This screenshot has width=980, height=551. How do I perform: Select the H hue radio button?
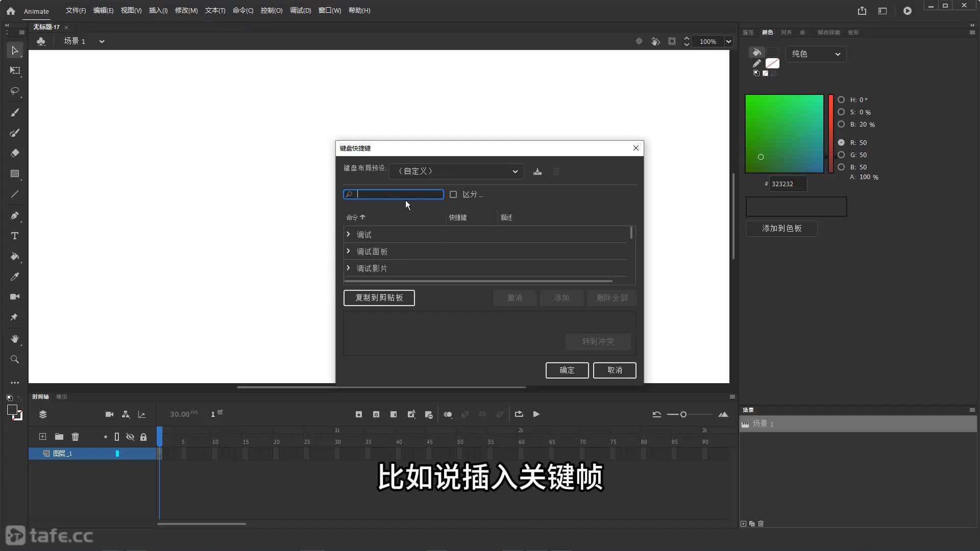(x=841, y=100)
